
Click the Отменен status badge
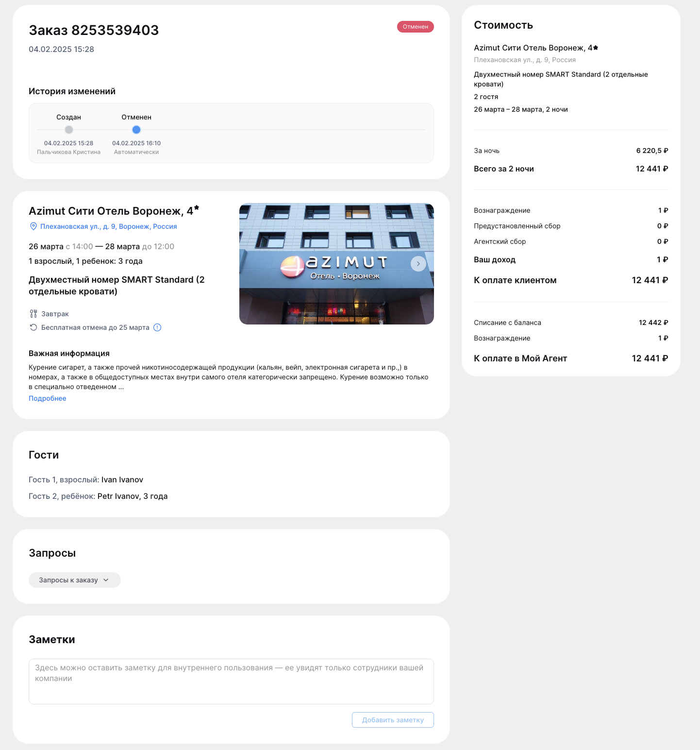point(416,27)
